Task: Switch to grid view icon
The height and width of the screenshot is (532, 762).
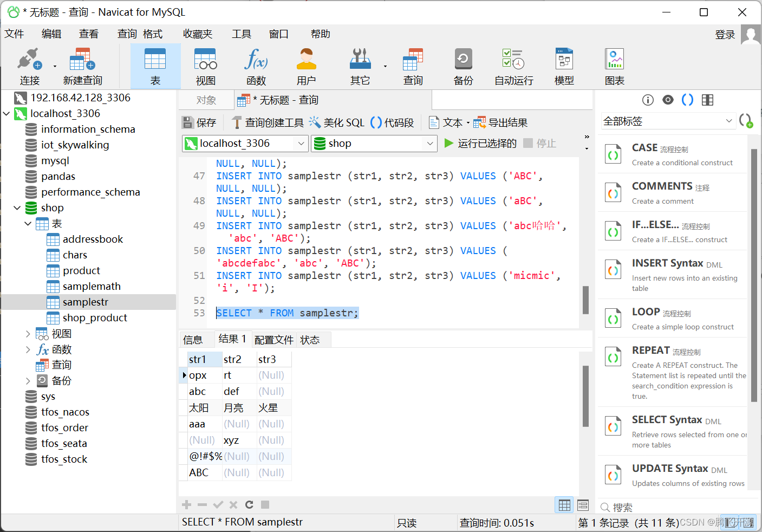Action: [564, 505]
